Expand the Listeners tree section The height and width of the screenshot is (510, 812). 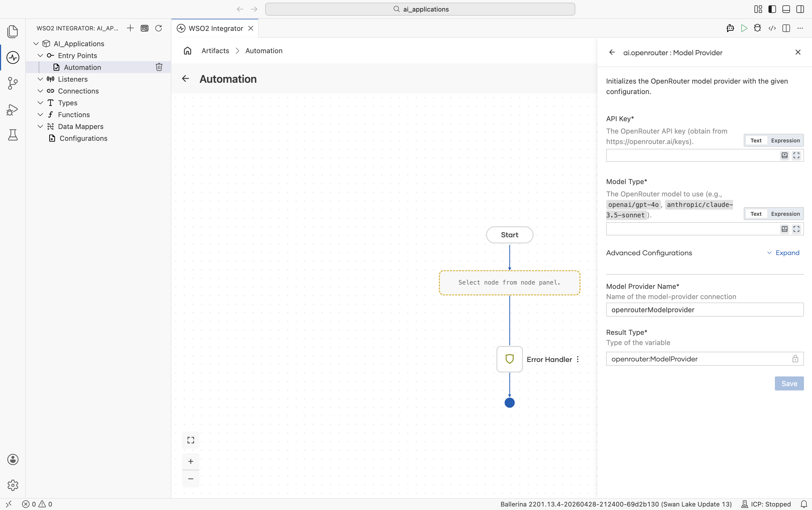point(40,79)
